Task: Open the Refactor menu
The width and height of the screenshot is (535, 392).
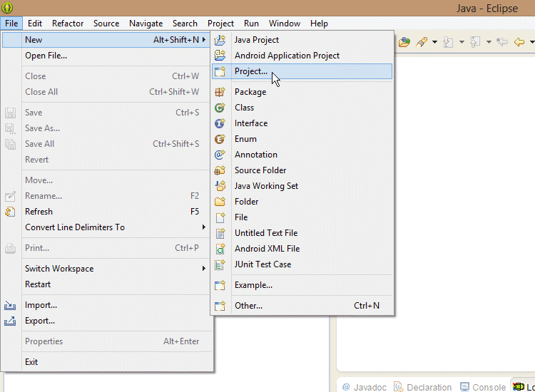Action: tap(68, 24)
